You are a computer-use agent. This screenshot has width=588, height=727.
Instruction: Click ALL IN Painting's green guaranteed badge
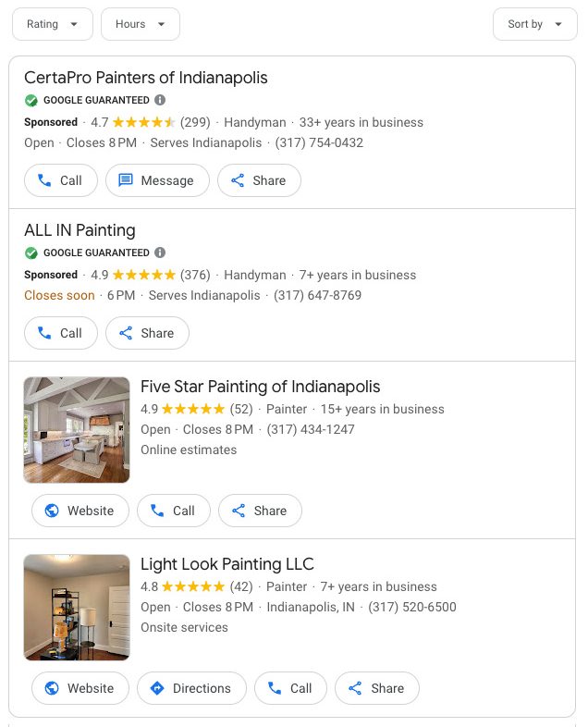pos(31,253)
